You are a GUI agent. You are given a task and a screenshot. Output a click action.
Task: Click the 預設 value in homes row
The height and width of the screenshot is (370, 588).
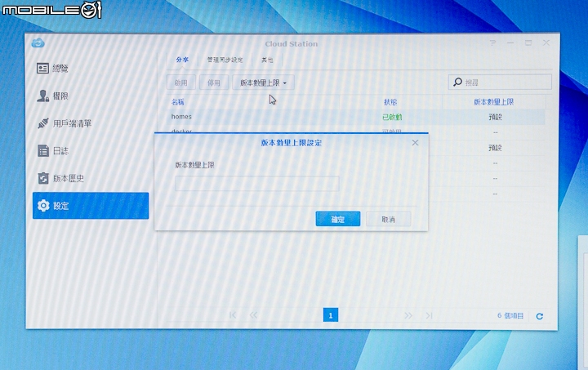[x=495, y=117]
